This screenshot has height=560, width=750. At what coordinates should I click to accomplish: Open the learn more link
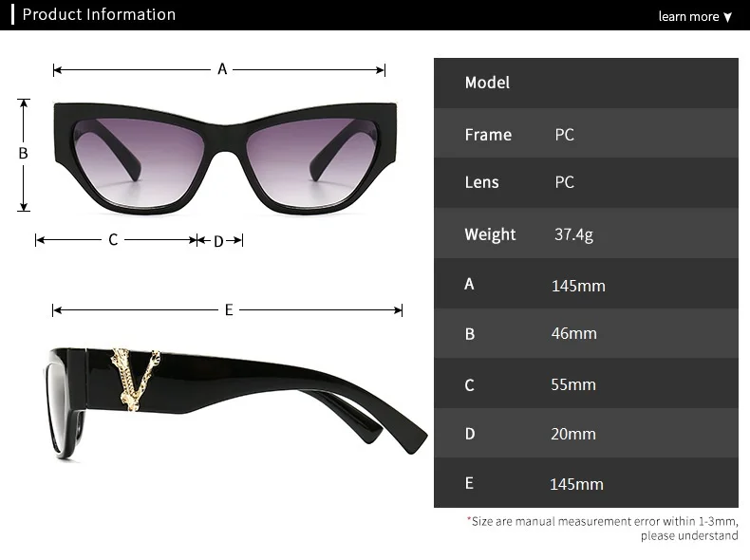click(688, 16)
